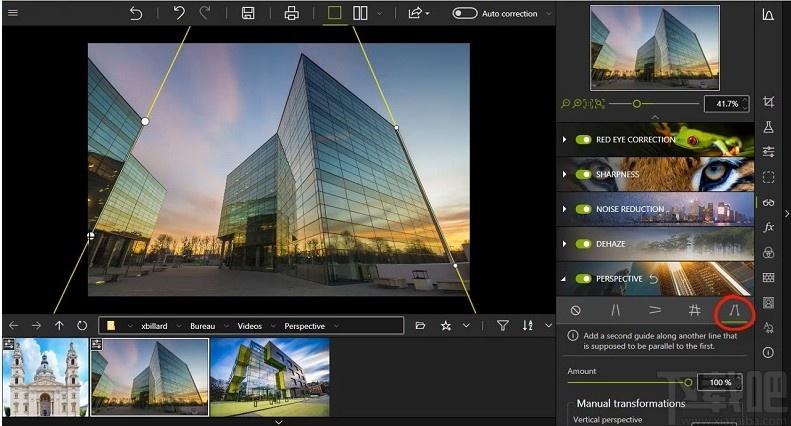Toggle the Auto correction switch

click(464, 13)
